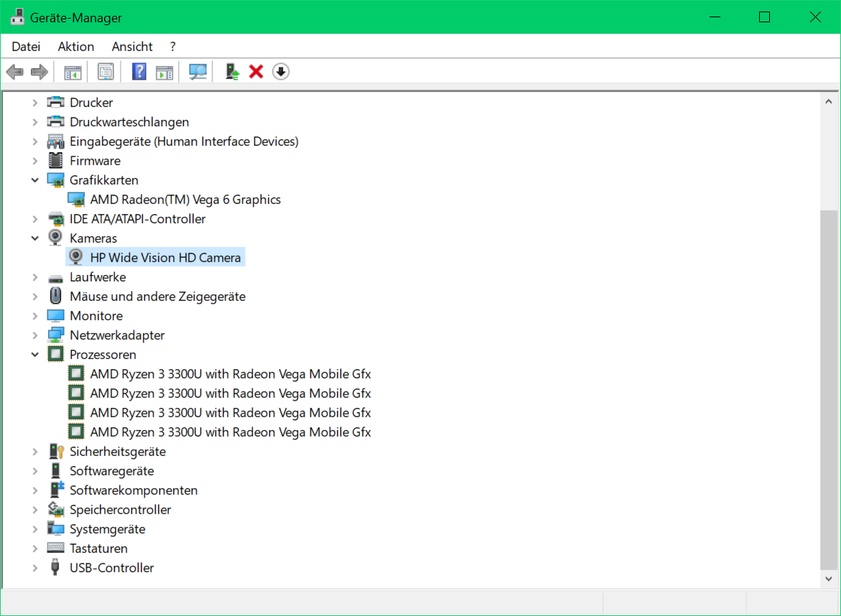Expand the Druckwarteschlangen node
This screenshot has height=616, width=841.
coord(35,122)
